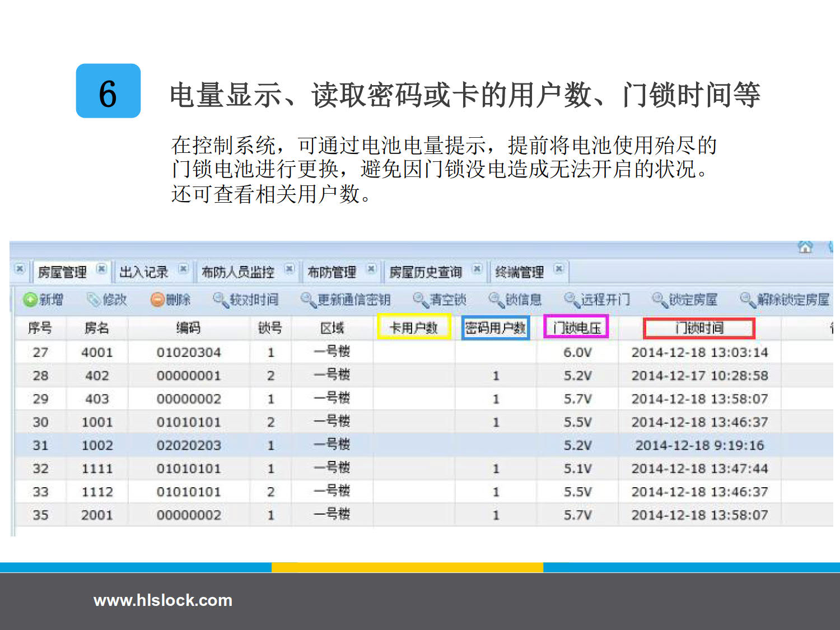Select the row for room 4001
The height and width of the screenshot is (630, 840).
[97, 352]
